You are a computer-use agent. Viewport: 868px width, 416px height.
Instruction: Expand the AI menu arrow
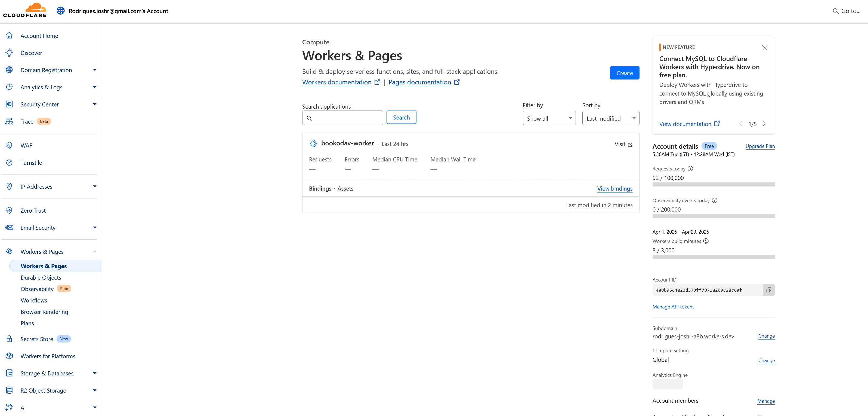95,407
